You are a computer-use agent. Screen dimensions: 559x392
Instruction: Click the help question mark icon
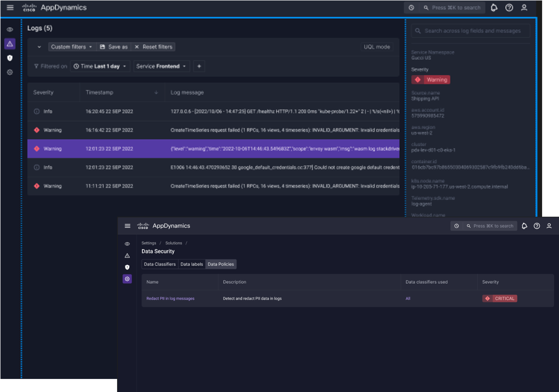509,8
